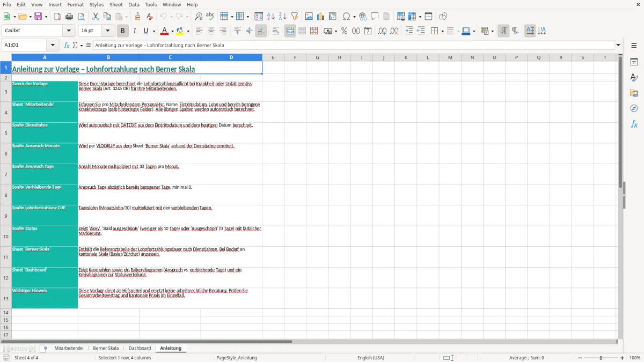Click the zoom out minus button
Viewport: 644px width, 362px height.
[580, 358]
